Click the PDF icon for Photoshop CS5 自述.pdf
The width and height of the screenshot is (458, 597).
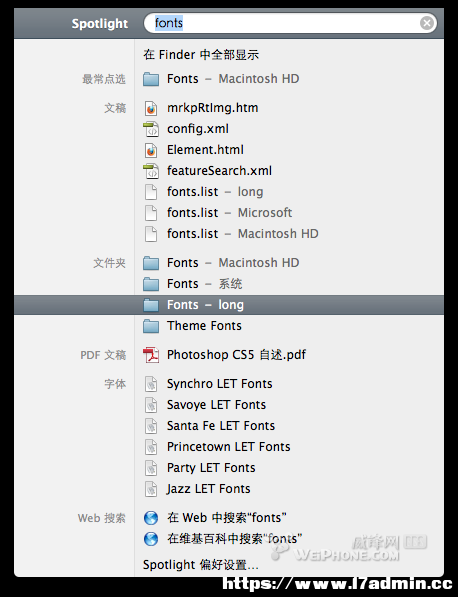(151, 355)
